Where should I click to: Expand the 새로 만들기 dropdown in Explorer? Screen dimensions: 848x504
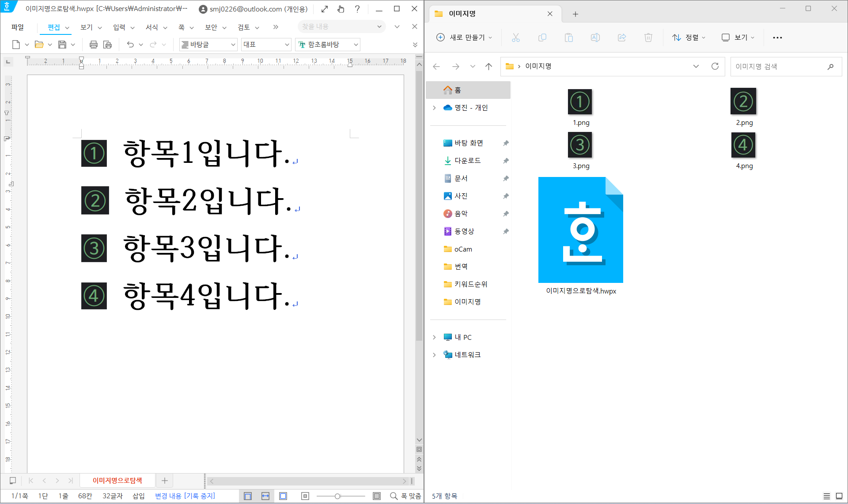[x=464, y=38]
